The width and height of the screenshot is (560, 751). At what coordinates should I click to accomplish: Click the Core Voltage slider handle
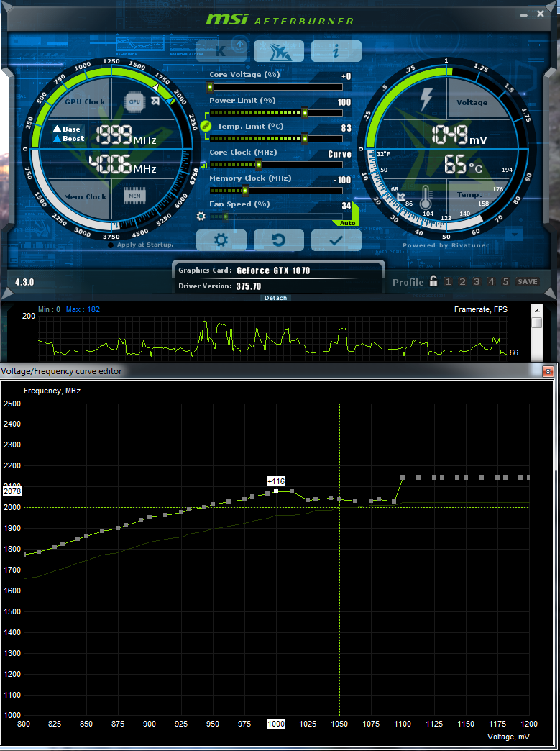[210, 87]
